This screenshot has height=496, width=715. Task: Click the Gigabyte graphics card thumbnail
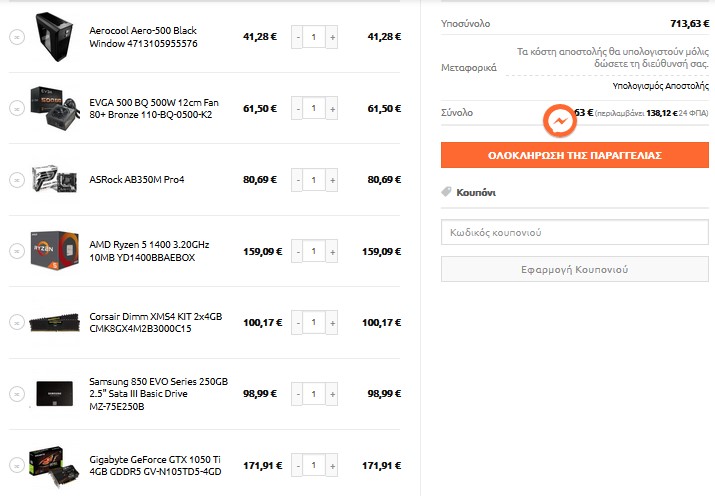(53, 466)
